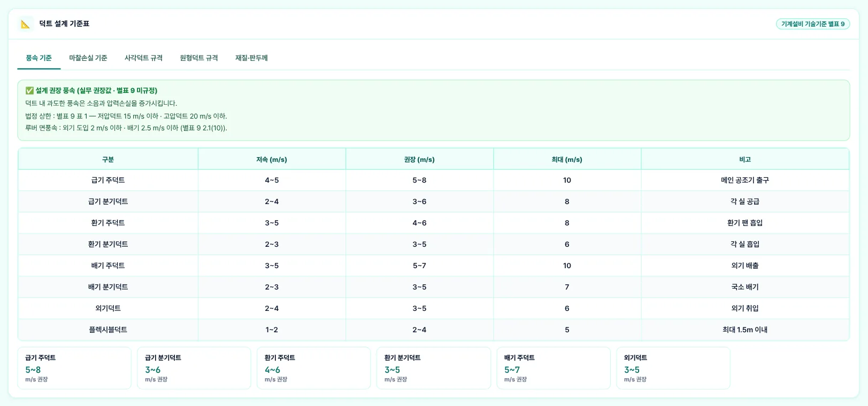
Task: Click the 급기 주덕트 5~8 summary card
Action: click(74, 368)
